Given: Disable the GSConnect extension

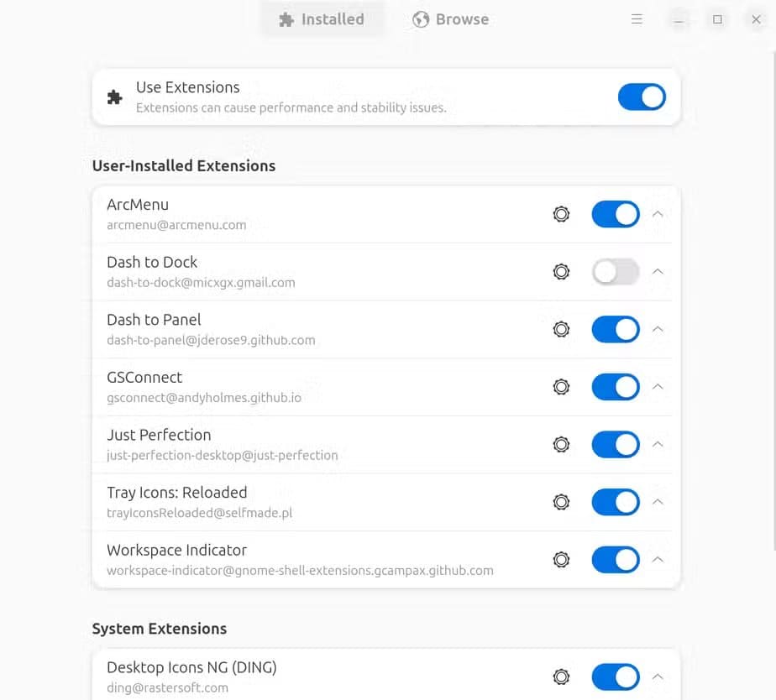Looking at the screenshot, I should pos(615,387).
